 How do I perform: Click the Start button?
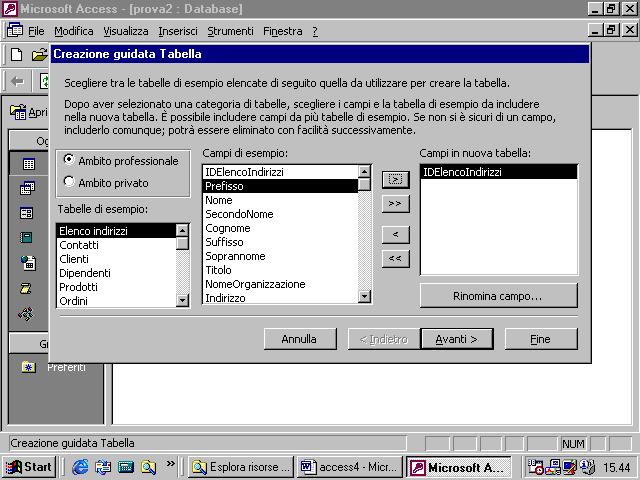coord(29,467)
